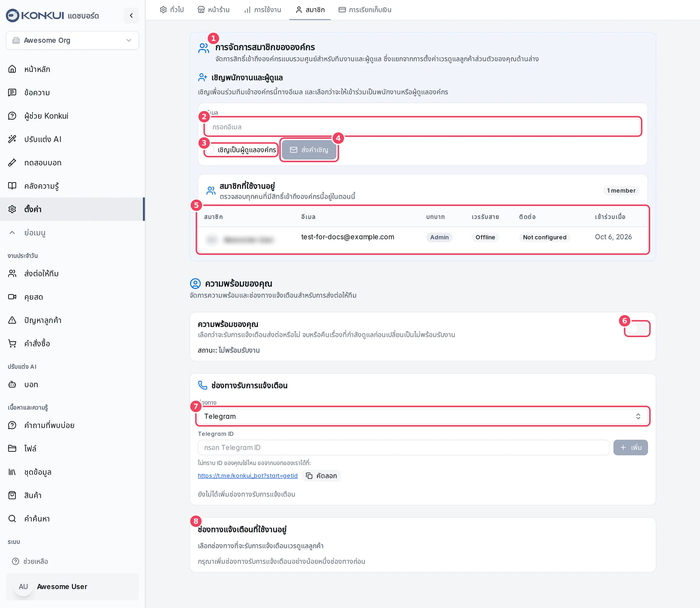Image resolution: width=700 pixels, height=608 pixels.
Task: Open คลังความรู้ book icon
Action: click(x=12, y=186)
